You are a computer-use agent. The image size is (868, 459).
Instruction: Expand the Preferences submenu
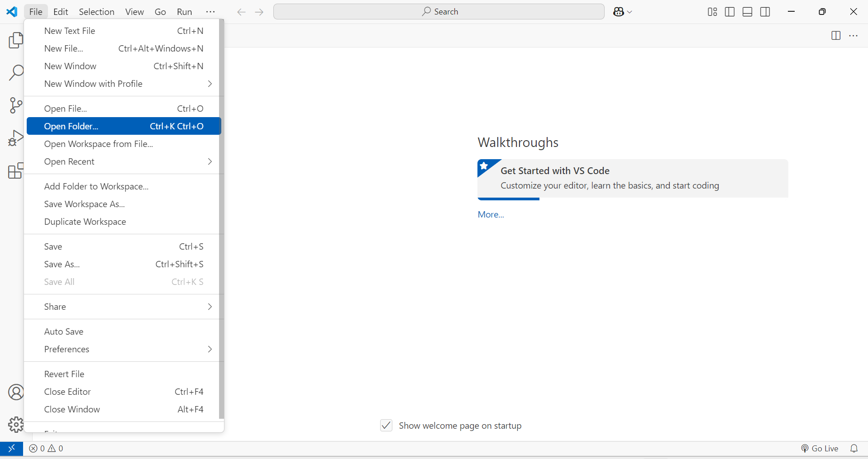coord(210,349)
